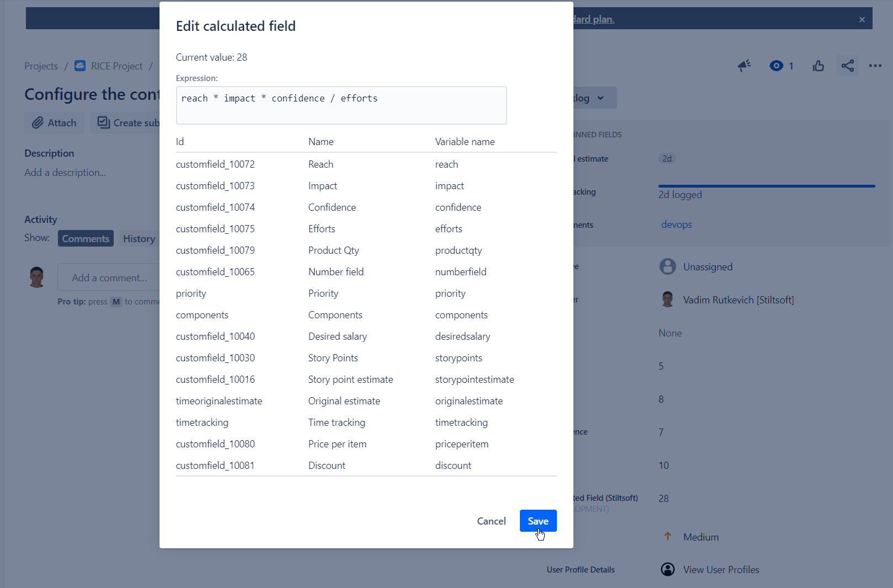
Task: Cancel the Edit calculated field dialog
Action: (491, 521)
